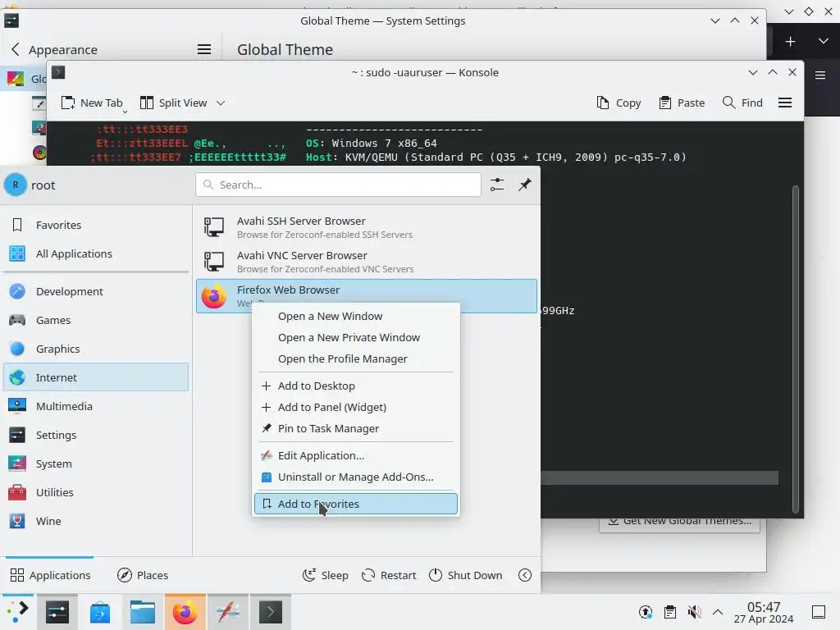The height and width of the screenshot is (630, 840).
Task: Open a New Tab in Konsole
Action: pyautogui.click(x=92, y=103)
